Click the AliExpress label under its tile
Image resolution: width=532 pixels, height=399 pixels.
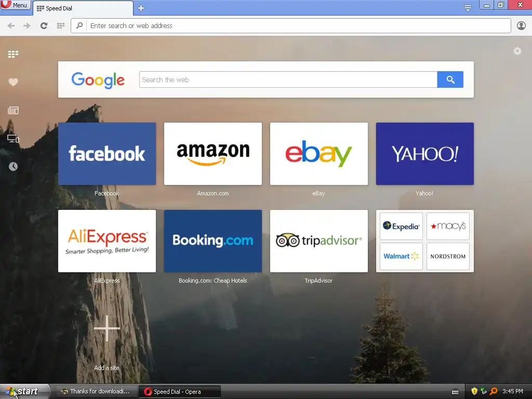click(107, 281)
